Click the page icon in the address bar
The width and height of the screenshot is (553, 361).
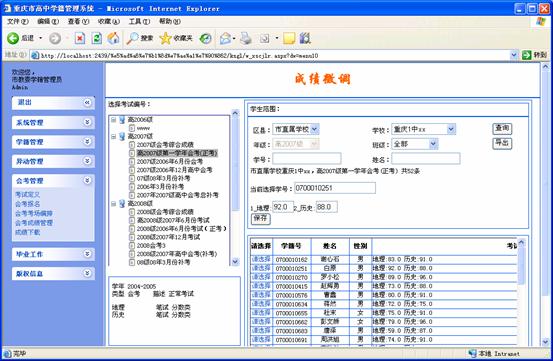(x=35, y=55)
